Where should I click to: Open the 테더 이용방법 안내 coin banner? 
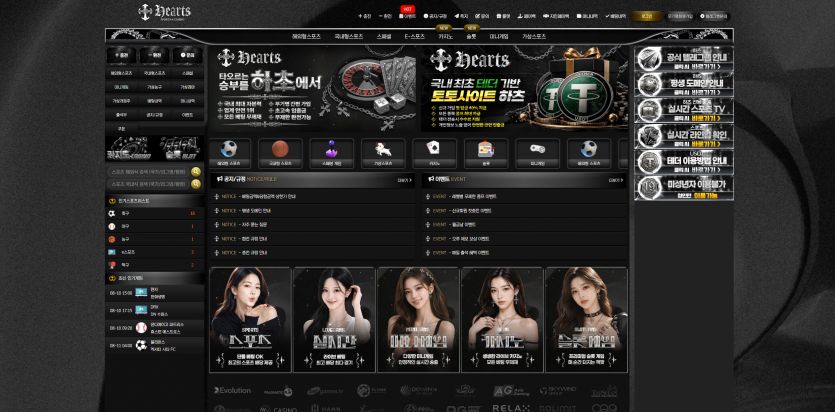pos(684,162)
